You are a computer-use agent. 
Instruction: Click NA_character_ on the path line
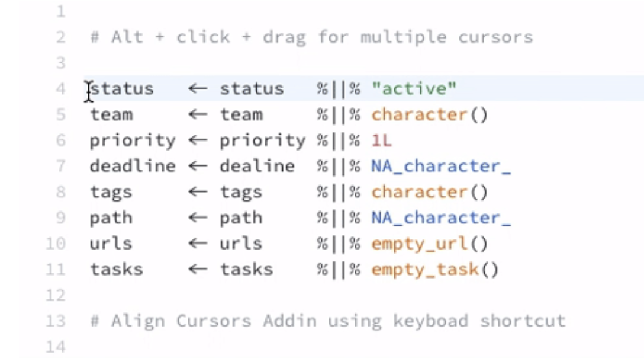tap(441, 218)
